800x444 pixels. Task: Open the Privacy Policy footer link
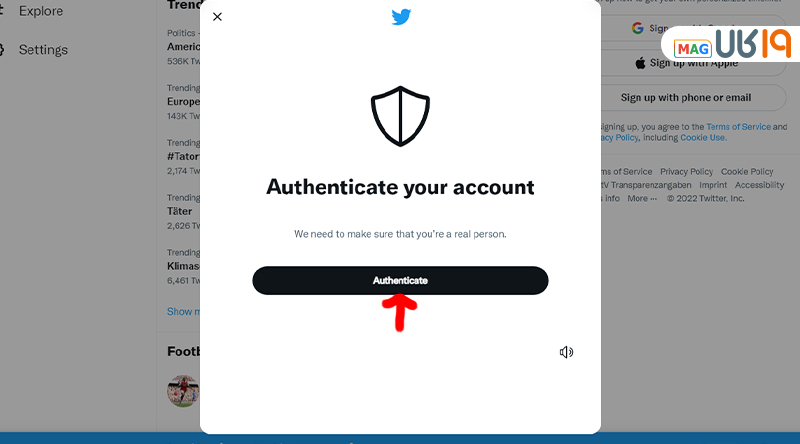click(686, 171)
